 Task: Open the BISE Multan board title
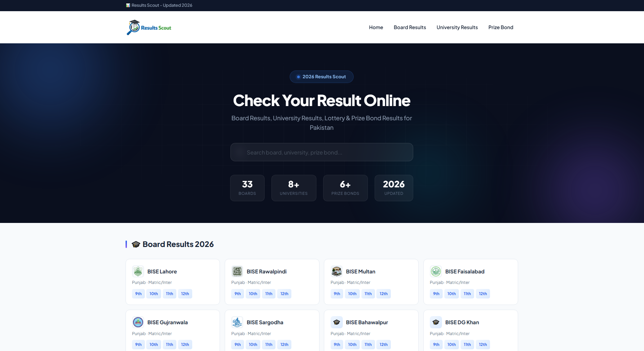pos(360,272)
